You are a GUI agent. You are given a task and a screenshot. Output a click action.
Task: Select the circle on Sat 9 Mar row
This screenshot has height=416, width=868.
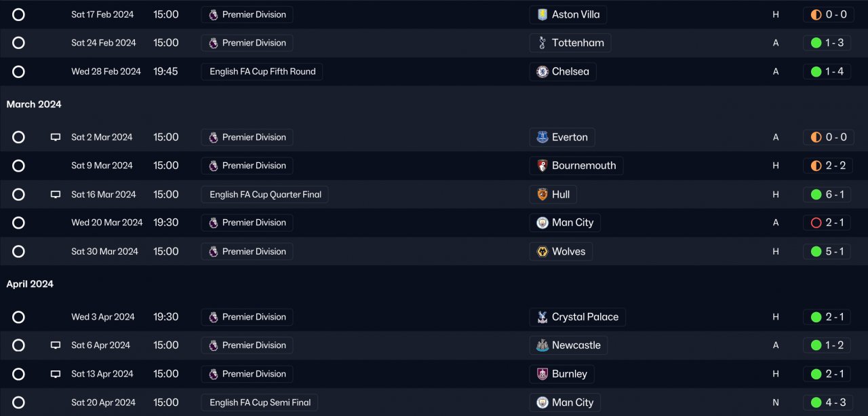[18, 166]
